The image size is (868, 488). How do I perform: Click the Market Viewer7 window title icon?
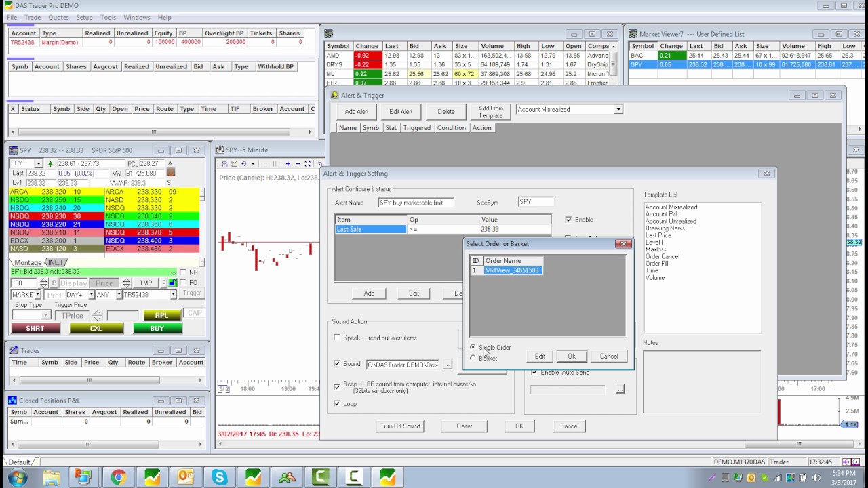tap(633, 34)
